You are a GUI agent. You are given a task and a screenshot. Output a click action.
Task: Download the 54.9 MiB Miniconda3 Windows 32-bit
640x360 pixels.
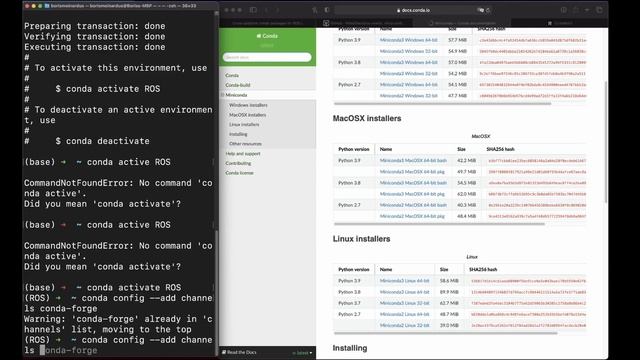408,51
